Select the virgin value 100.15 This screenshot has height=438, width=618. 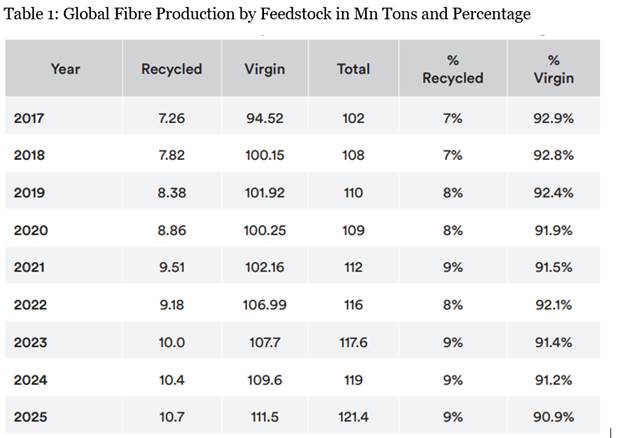coord(265,156)
